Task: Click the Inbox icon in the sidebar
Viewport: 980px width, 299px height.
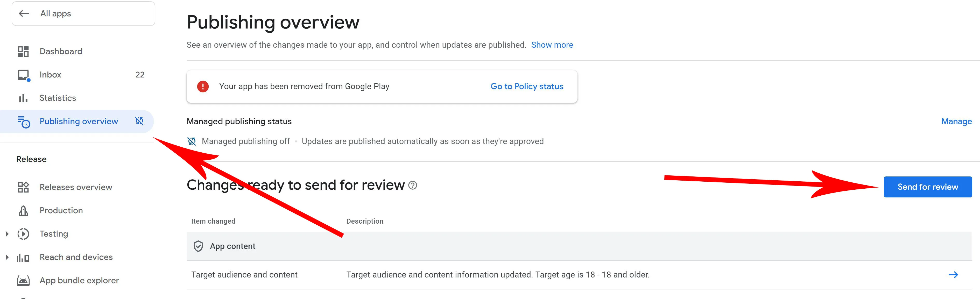Action: 23,75
